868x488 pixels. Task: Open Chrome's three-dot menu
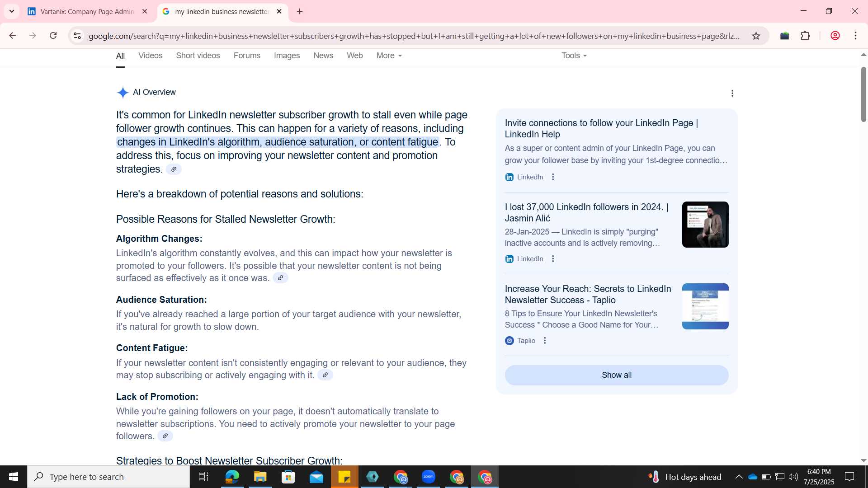point(855,36)
